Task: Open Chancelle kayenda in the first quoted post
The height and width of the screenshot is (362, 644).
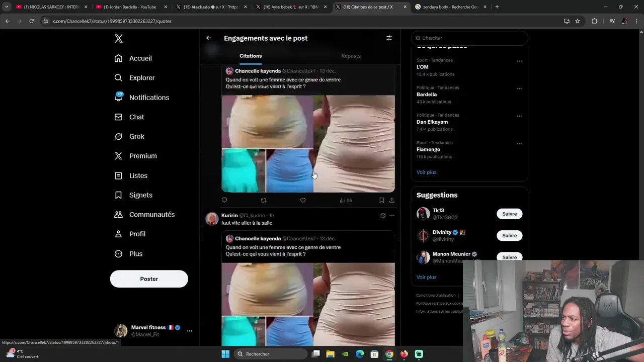Action: (x=258, y=71)
